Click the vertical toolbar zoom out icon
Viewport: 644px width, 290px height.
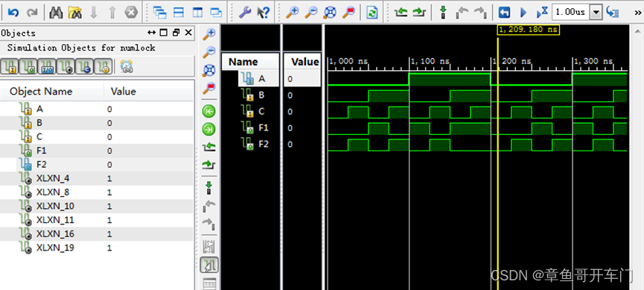[209, 52]
